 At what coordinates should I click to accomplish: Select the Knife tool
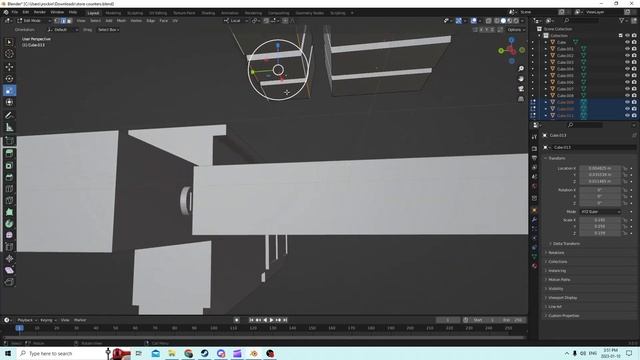pos(9,200)
